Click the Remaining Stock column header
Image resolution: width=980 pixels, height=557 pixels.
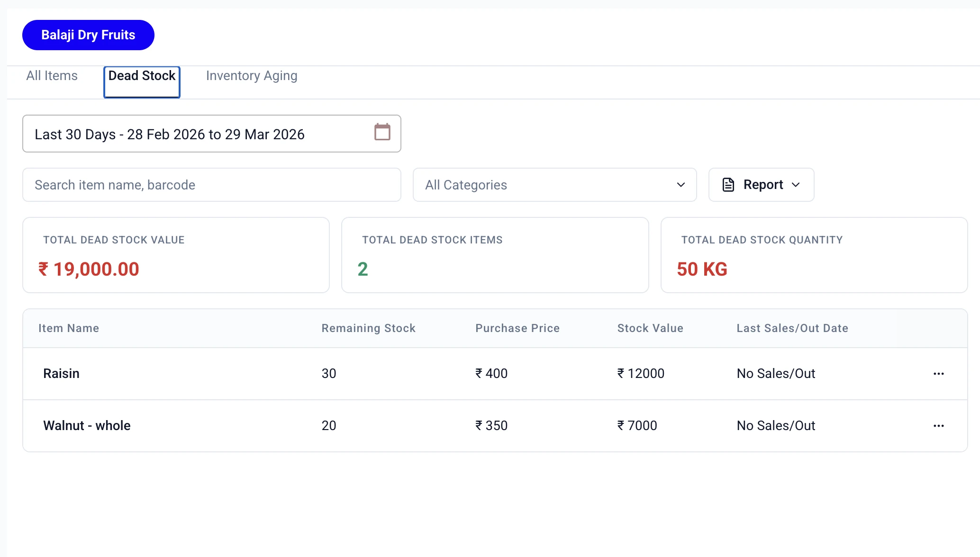pos(368,328)
